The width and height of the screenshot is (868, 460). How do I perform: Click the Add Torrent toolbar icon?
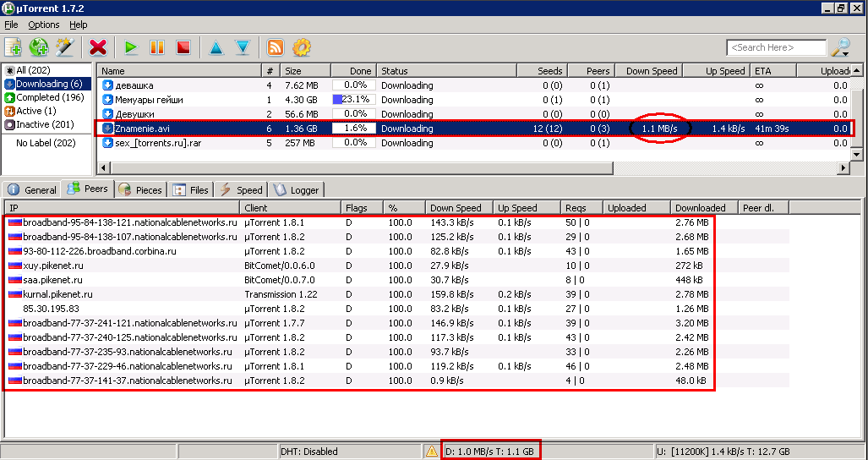13,47
